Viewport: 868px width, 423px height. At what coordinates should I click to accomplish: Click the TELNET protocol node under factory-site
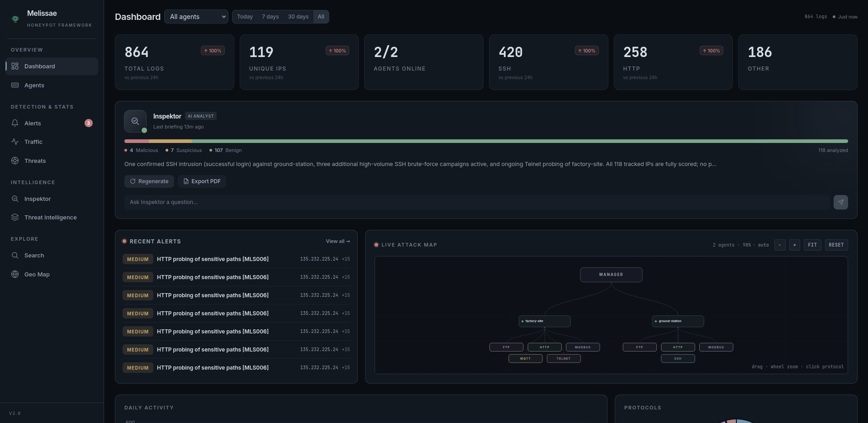564,358
